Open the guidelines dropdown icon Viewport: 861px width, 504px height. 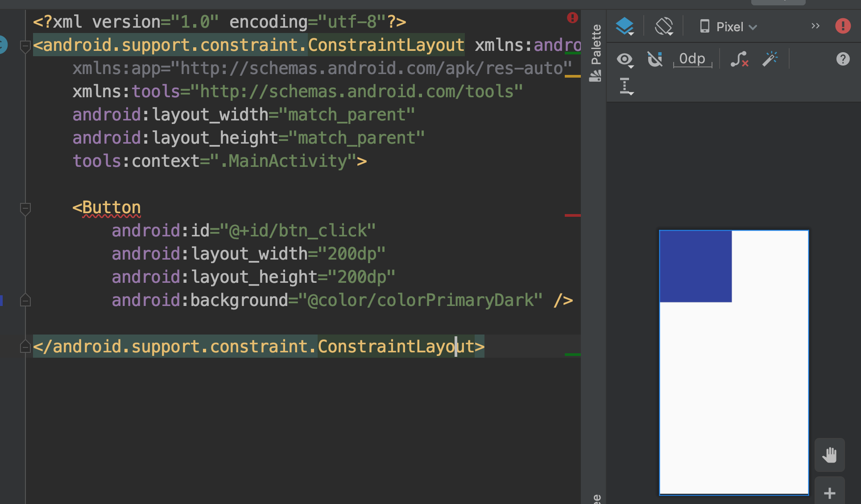[626, 86]
